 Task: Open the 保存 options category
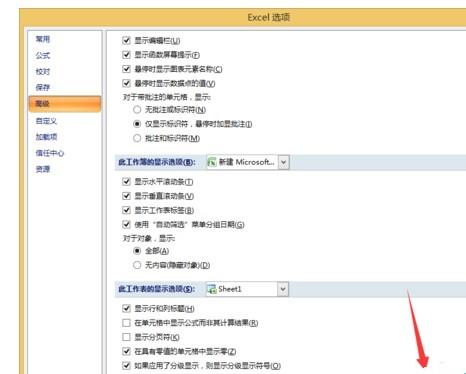43,88
